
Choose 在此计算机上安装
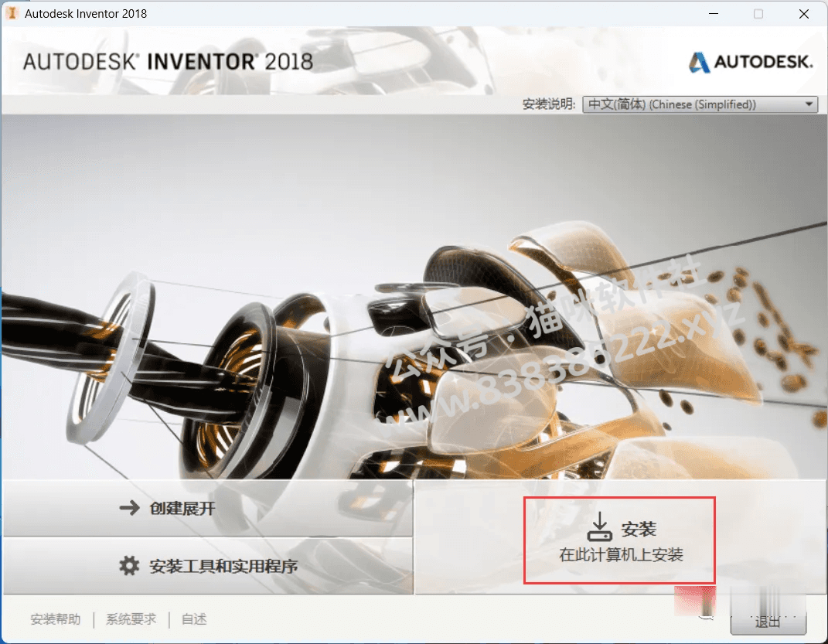[621, 555]
